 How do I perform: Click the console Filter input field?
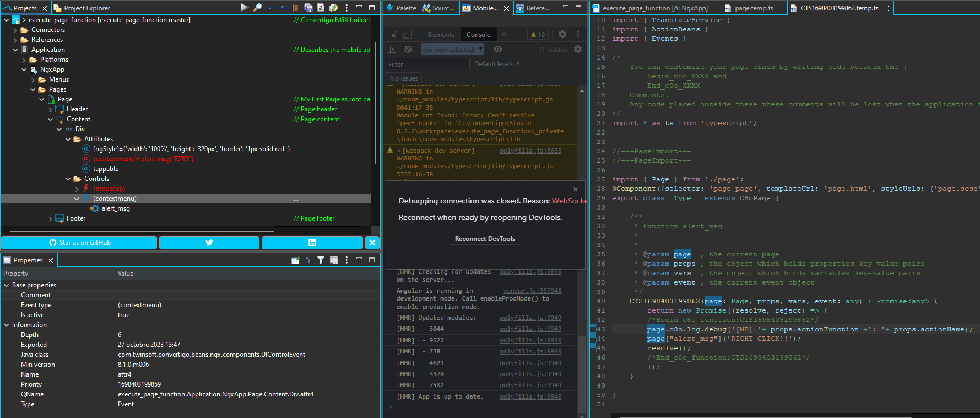click(x=427, y=65)
